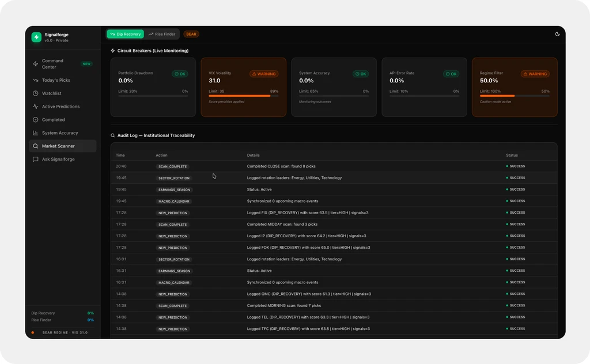
Task: Select the Portfolio Drawdown card value 0.0%
Action: click(125, 81)
